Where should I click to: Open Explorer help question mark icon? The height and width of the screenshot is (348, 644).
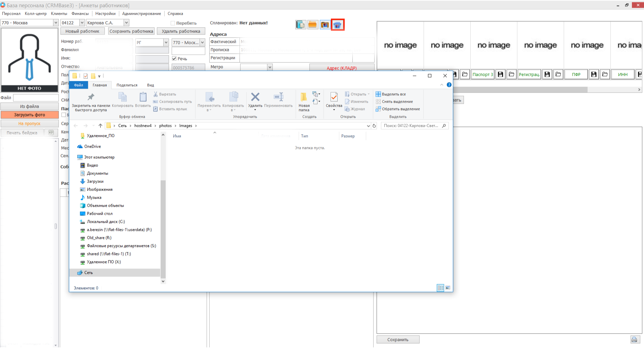449,85
